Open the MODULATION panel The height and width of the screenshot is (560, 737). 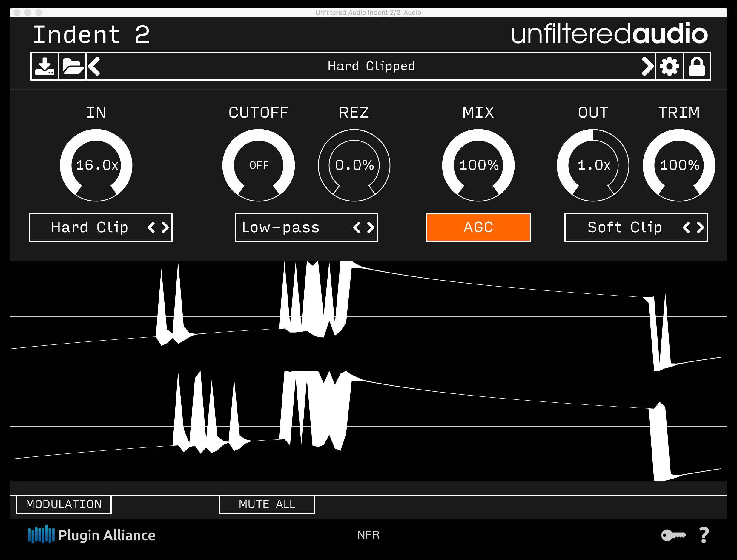click(x=64, y=504)
